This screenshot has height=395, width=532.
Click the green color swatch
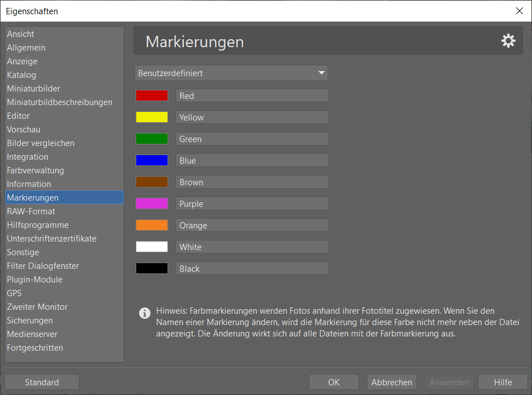[152, 139]
